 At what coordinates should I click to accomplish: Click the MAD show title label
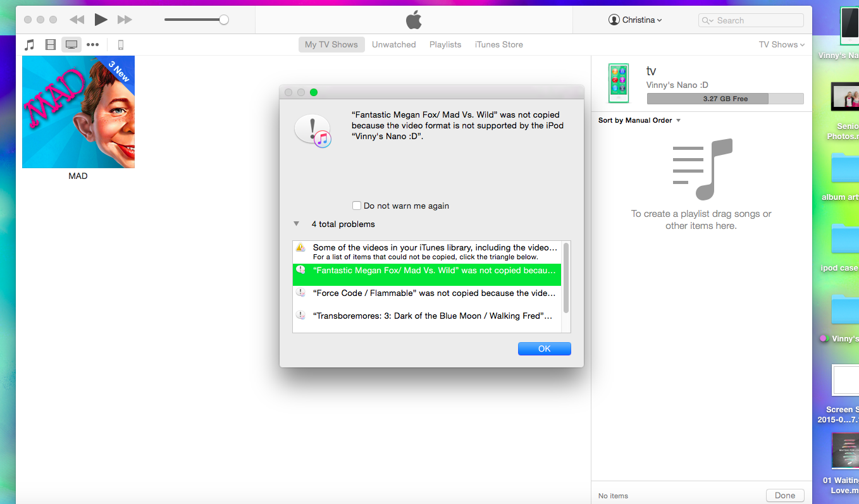(x=78, y=176)
